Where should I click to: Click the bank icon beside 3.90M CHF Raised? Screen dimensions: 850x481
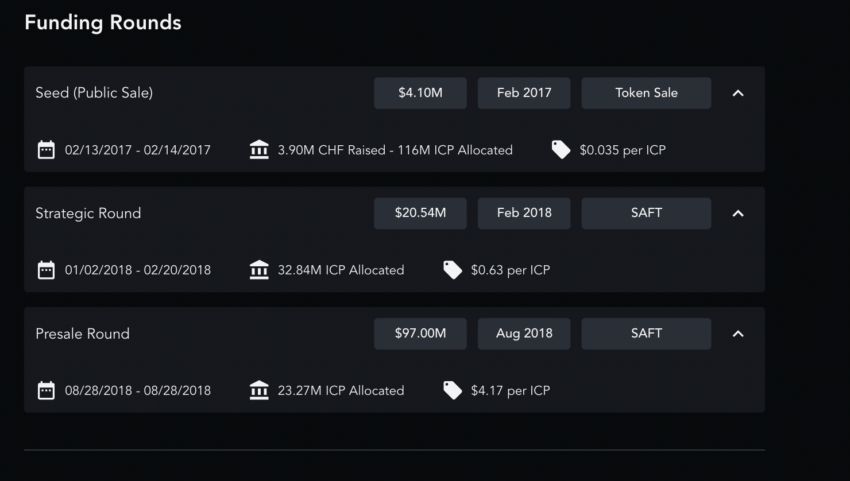tap(259, 150)
